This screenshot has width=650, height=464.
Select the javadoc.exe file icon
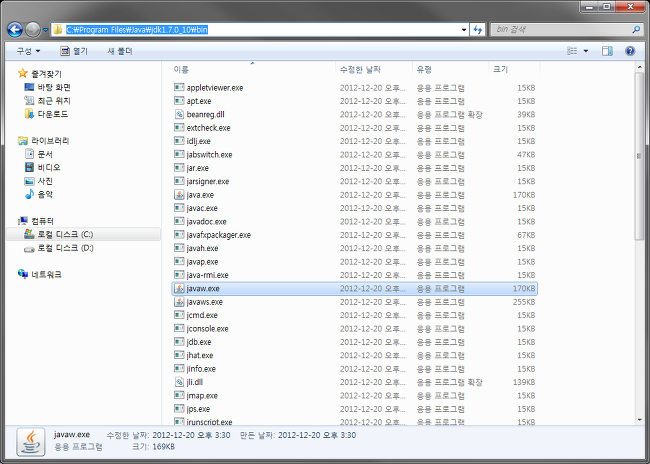(x=179, y=221)
